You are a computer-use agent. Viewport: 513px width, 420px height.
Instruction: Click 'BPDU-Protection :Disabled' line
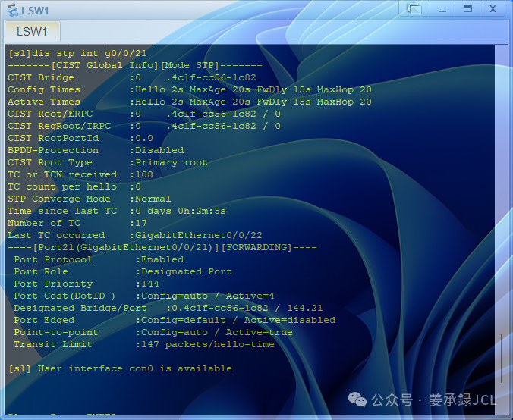pos(96,150)
